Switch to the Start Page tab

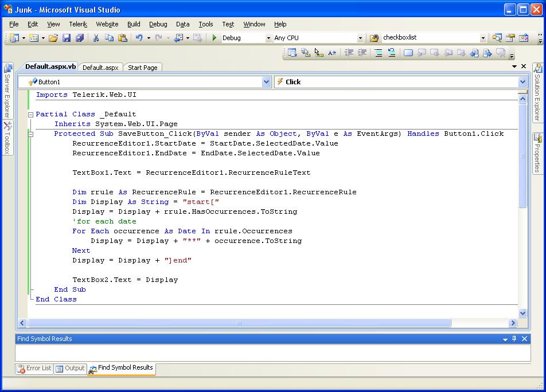142,68
